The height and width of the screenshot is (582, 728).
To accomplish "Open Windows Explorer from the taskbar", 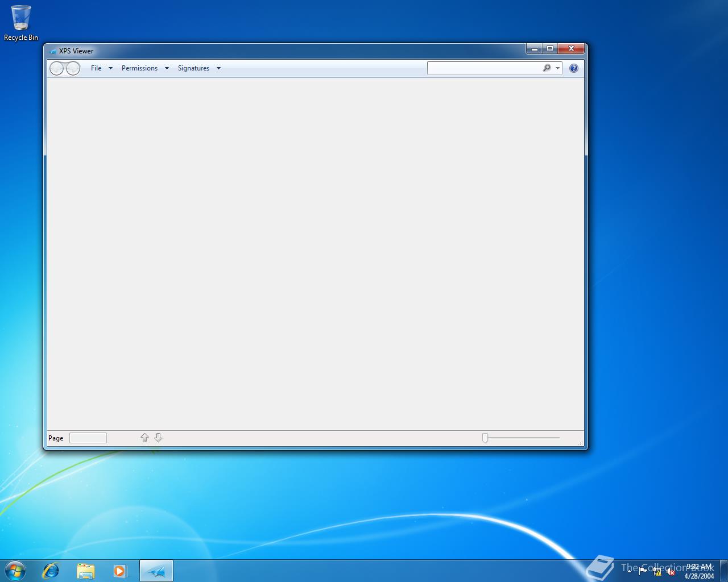I will pos(86,571).
